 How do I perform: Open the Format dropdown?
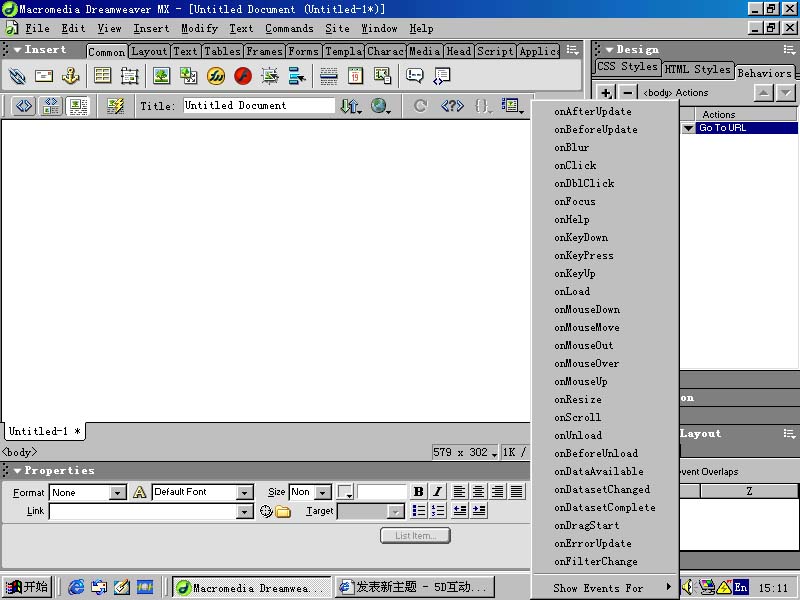pos(118,492)
